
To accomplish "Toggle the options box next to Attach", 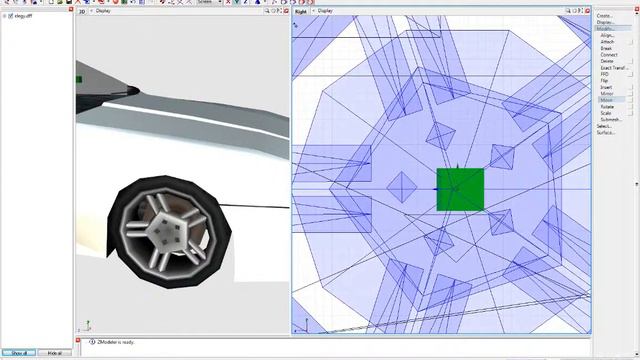I will 630,42.
